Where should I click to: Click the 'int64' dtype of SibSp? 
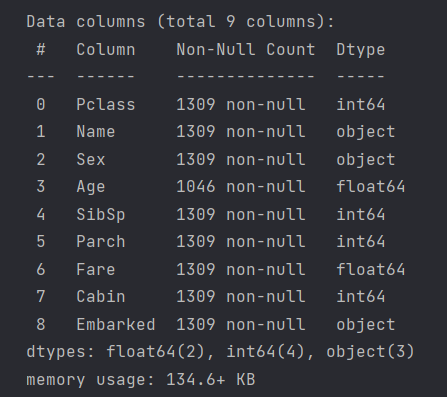361,214
